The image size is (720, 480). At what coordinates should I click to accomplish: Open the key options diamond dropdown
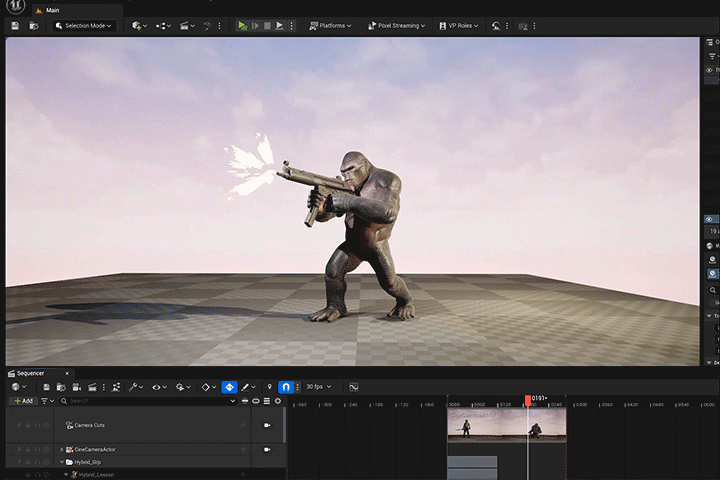tap(209, 387)
